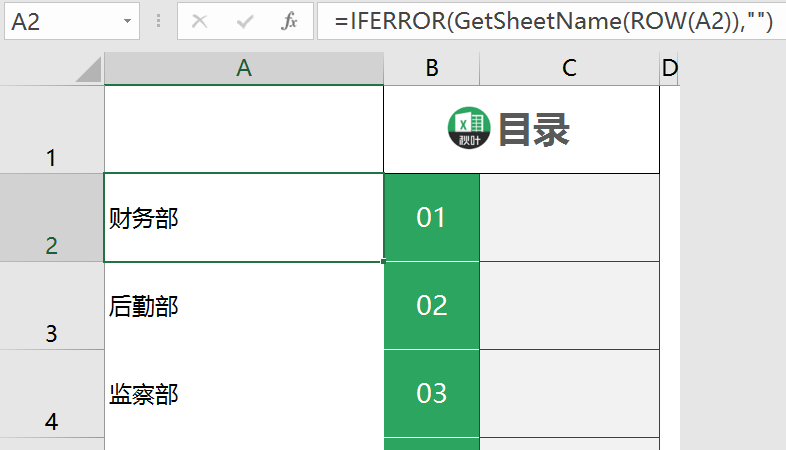Click the green Excel logo beside 目录
This screenshot has width=786, height=450.
pyautogui.click(x=469, y=128)
